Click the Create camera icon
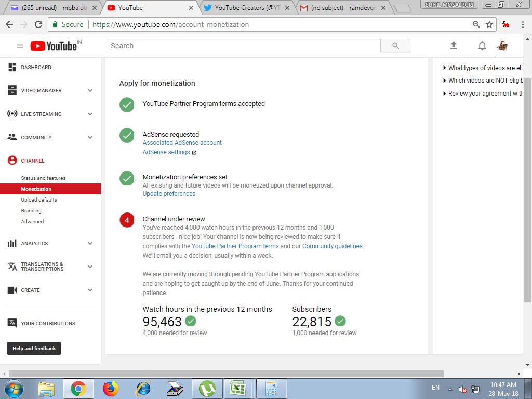 point(12,290)
